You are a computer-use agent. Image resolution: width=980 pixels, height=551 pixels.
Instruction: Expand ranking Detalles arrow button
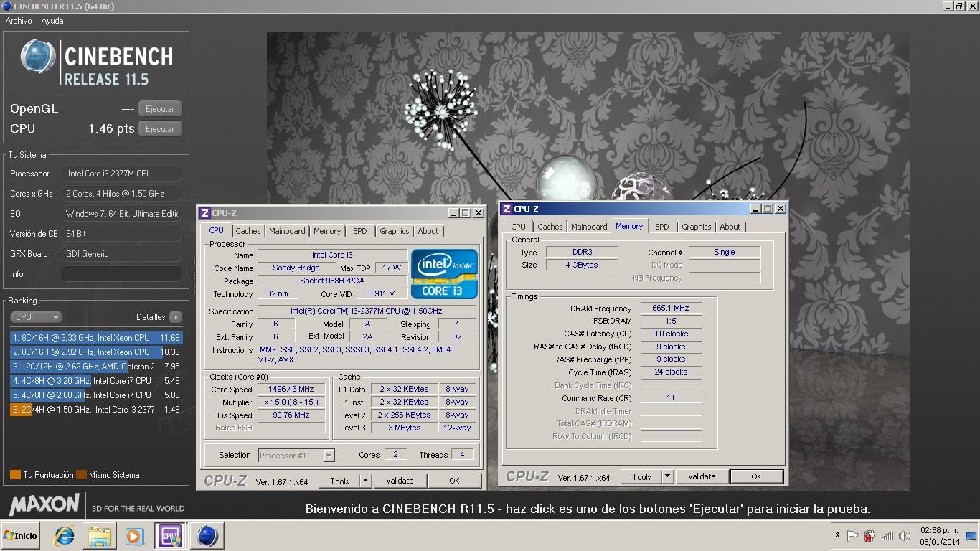(176, 317)
